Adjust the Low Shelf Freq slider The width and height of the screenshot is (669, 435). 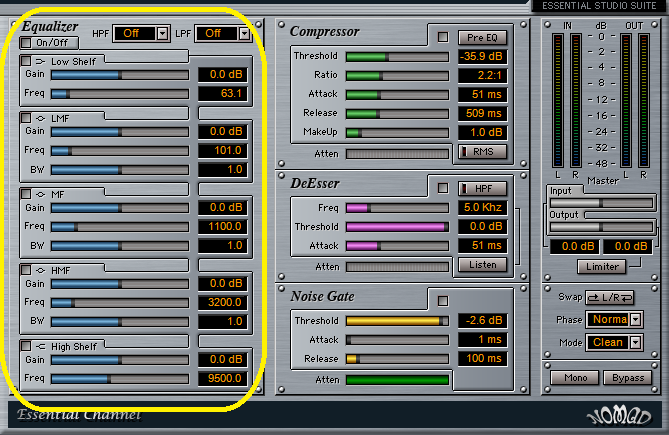pyautogui.click(x=120, y=94)
